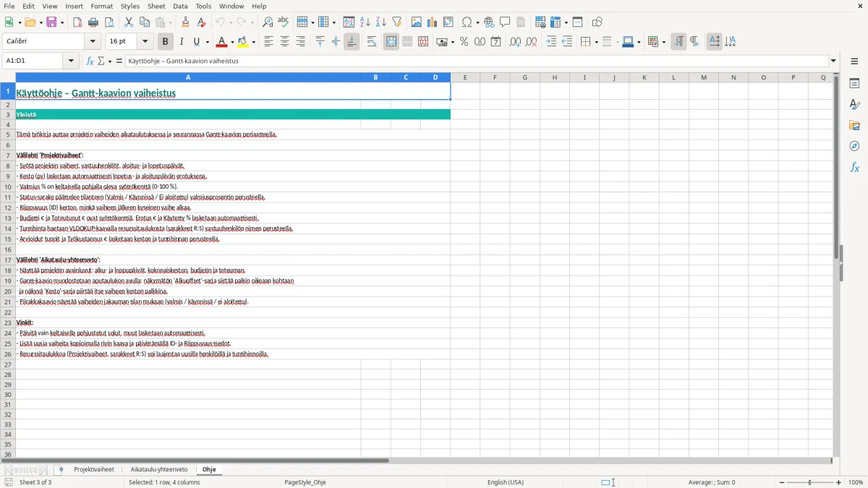Toggle left-to-right text direction
The height and width of the screenshot is (488, 868).
click(x=678, y=42)
